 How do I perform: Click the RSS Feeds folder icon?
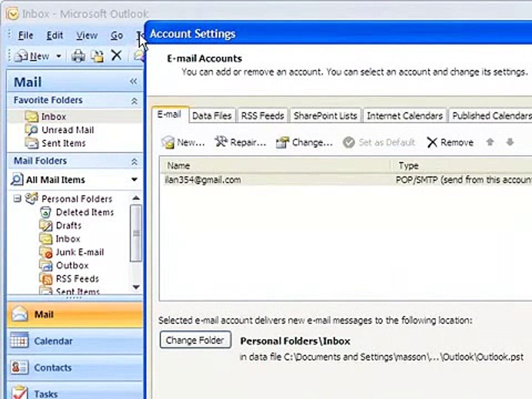pos(46,279)
